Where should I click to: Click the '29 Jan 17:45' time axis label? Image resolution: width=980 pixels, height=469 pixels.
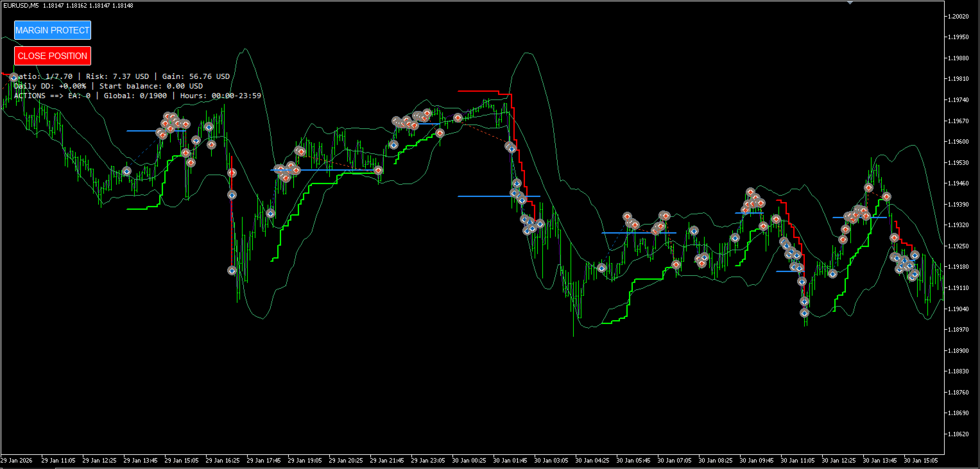(264, 461)
